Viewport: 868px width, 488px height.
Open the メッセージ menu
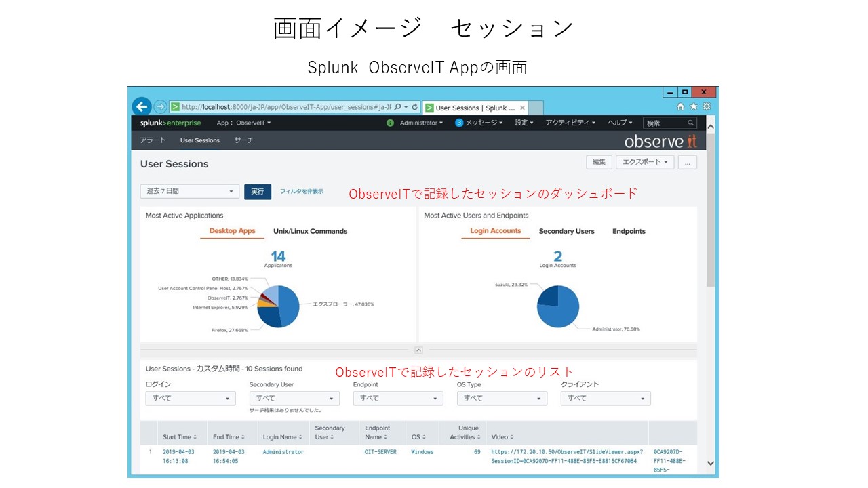click(484, 123)
